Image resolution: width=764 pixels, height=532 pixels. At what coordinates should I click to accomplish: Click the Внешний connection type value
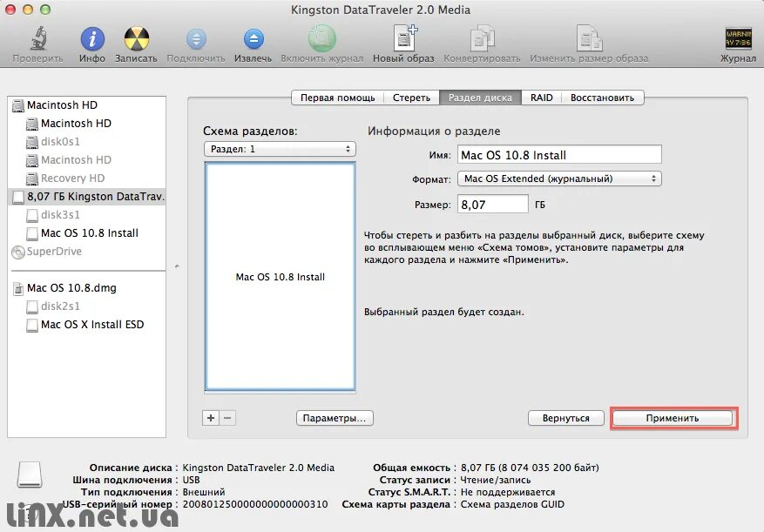coord(204,492)
